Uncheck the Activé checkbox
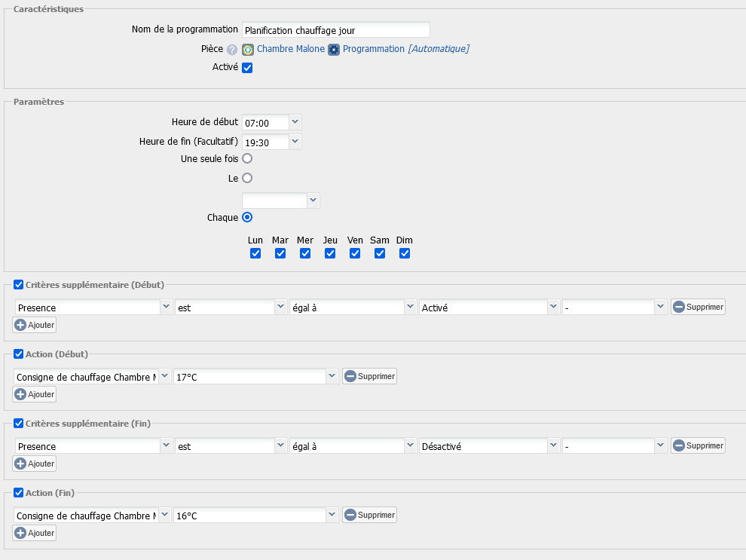Viewport: 746px width, 560px height. tap(247, 68)
